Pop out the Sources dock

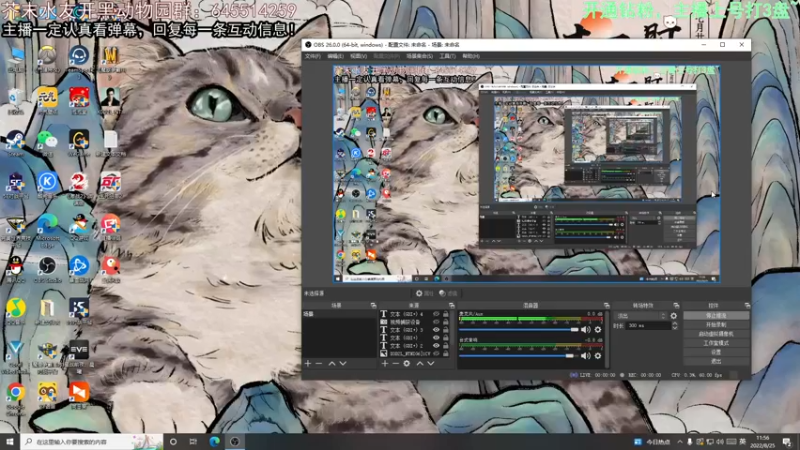click(451, 305)
